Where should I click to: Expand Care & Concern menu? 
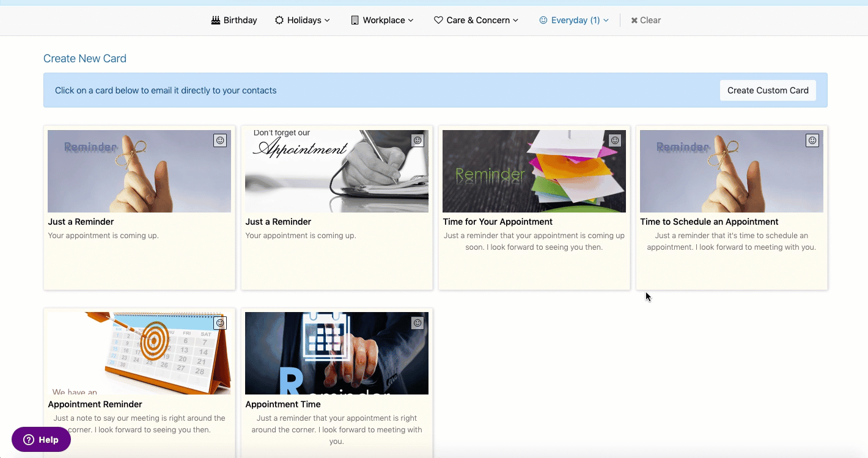click(476, 20)
